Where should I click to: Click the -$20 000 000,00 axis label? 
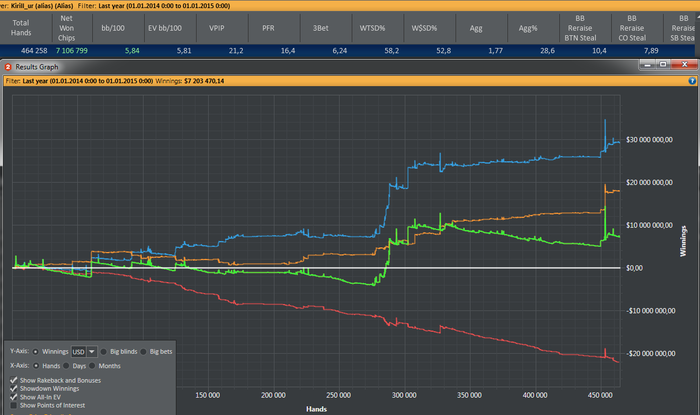650,353
